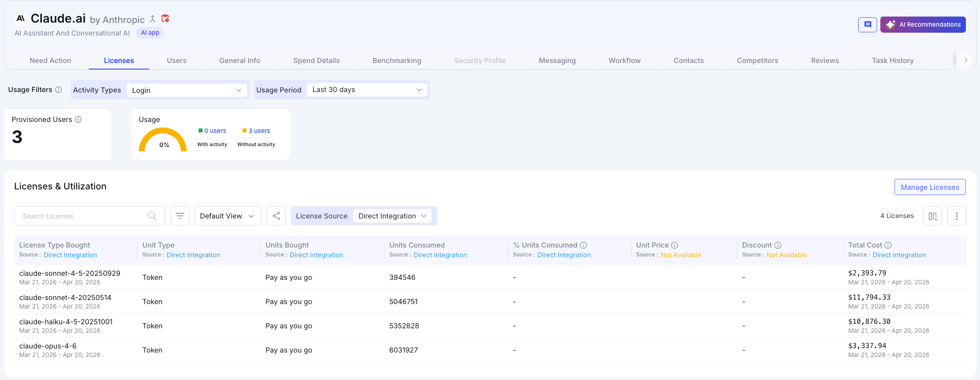
Task: Open the Competitors tab
Action: point(757,61)
